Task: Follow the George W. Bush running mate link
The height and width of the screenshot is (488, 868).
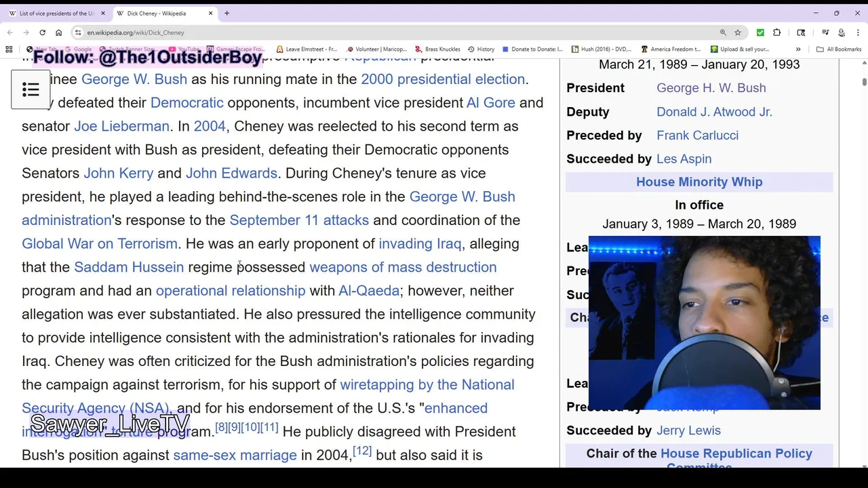Action: (x=134, y=79)
